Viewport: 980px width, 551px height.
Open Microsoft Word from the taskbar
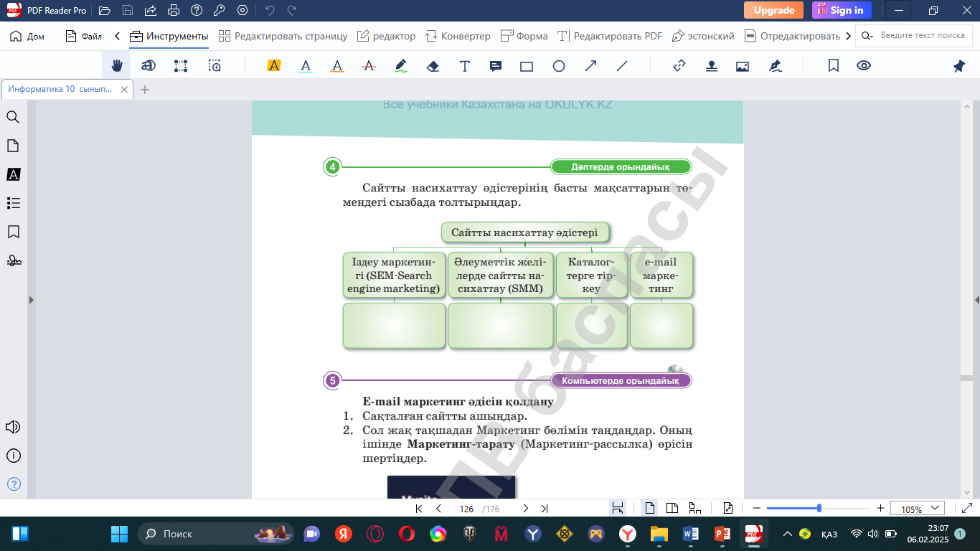pyautogui.click(x=691, y=534)
